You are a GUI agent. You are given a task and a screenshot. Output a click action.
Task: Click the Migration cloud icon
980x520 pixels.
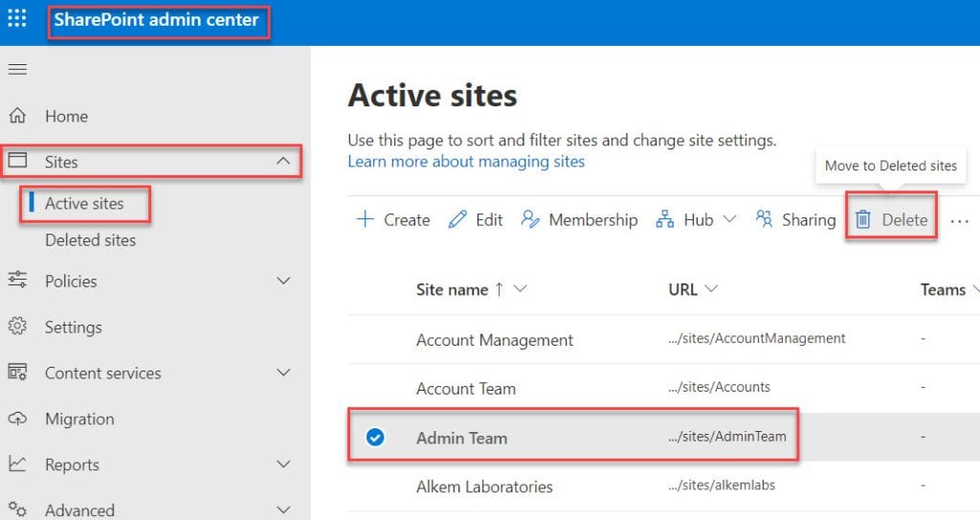pyautogui.click(x=17, y=418)
